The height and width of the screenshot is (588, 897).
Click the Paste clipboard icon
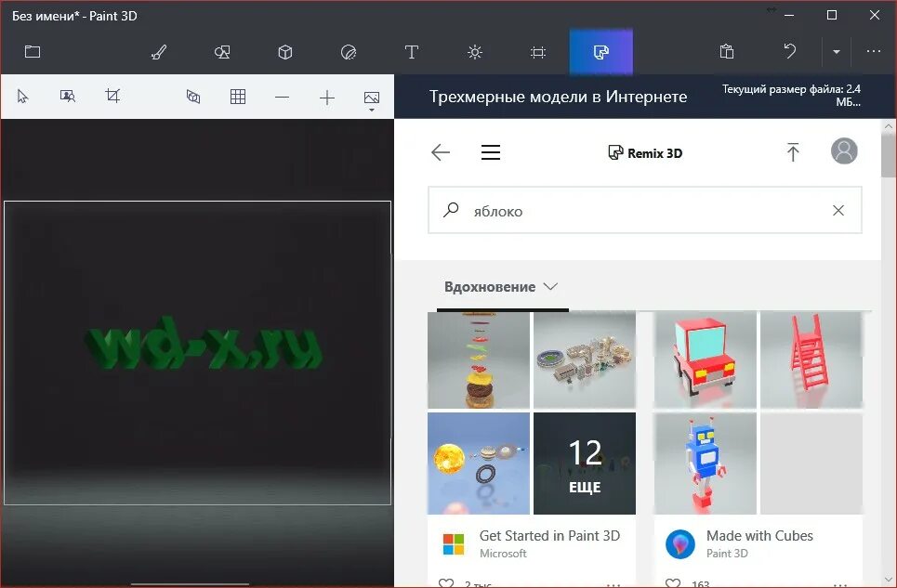pyautogui.click(x=726, y=51)
